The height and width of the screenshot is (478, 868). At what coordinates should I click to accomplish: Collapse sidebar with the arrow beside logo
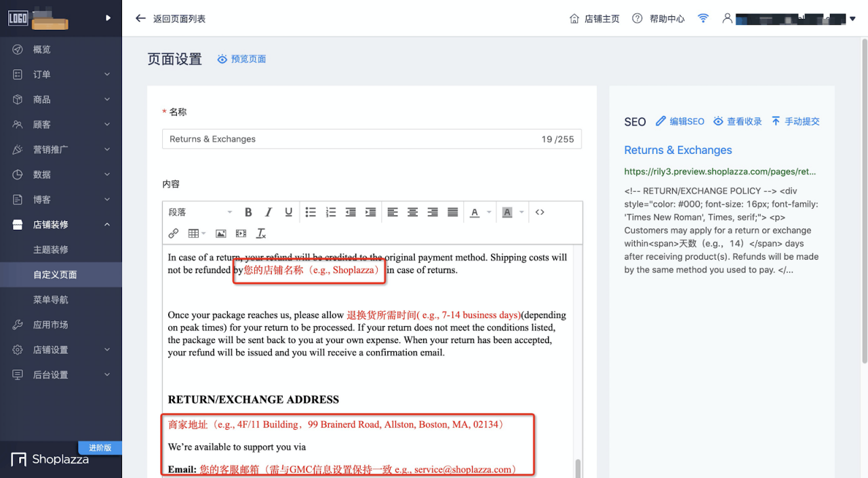coord(108,18)
